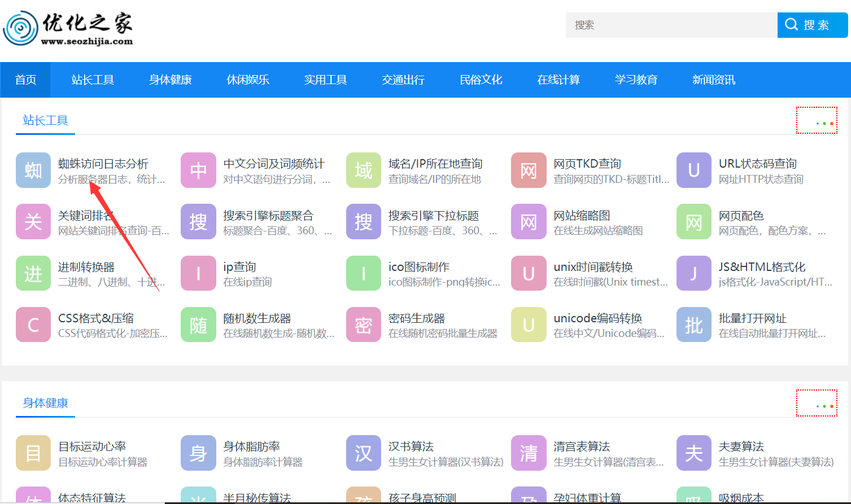Click the 站长工具 section heading

(x=45, y=120)
